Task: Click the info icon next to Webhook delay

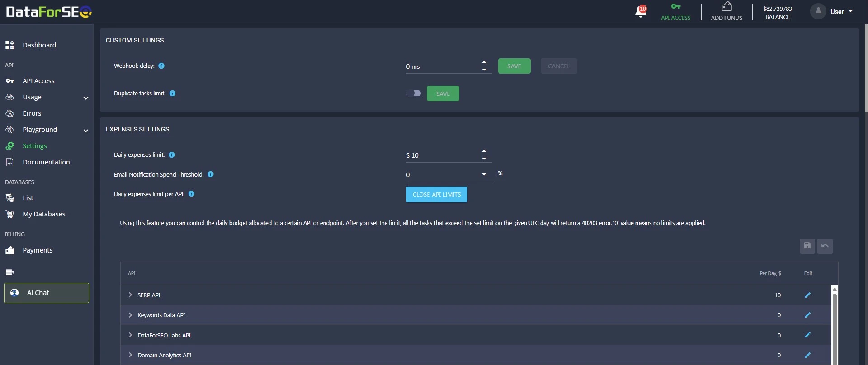Action: (161, 66)
